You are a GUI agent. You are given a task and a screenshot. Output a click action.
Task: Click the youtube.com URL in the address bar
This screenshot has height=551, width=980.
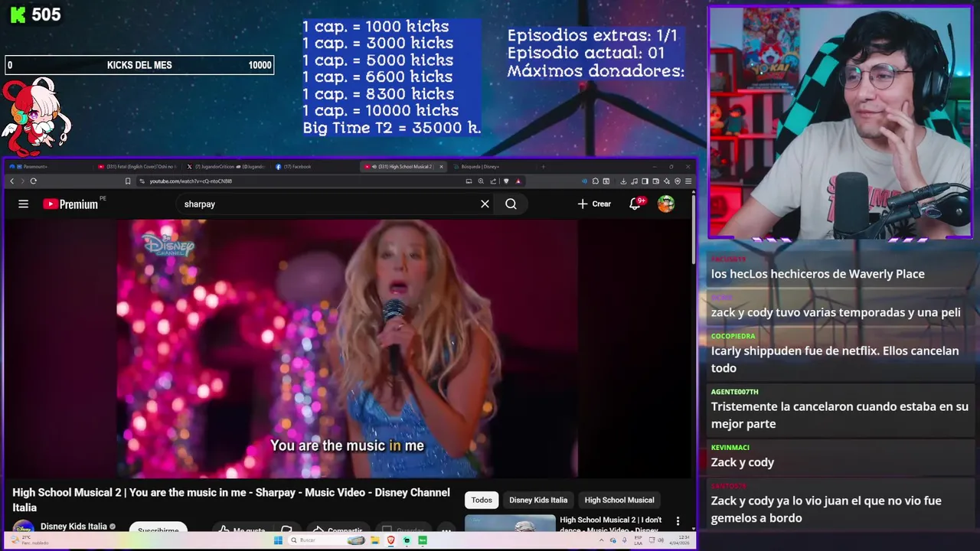191,181
